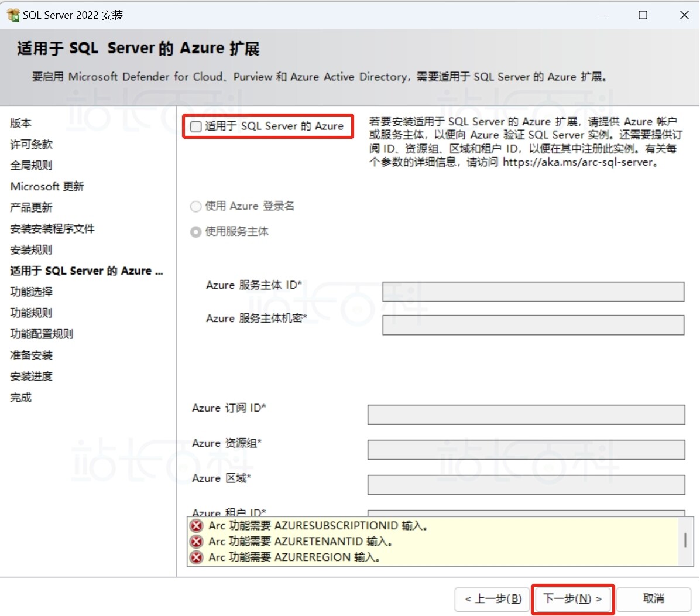Select the 许可条款 step in sidebar

coord(31,144)
